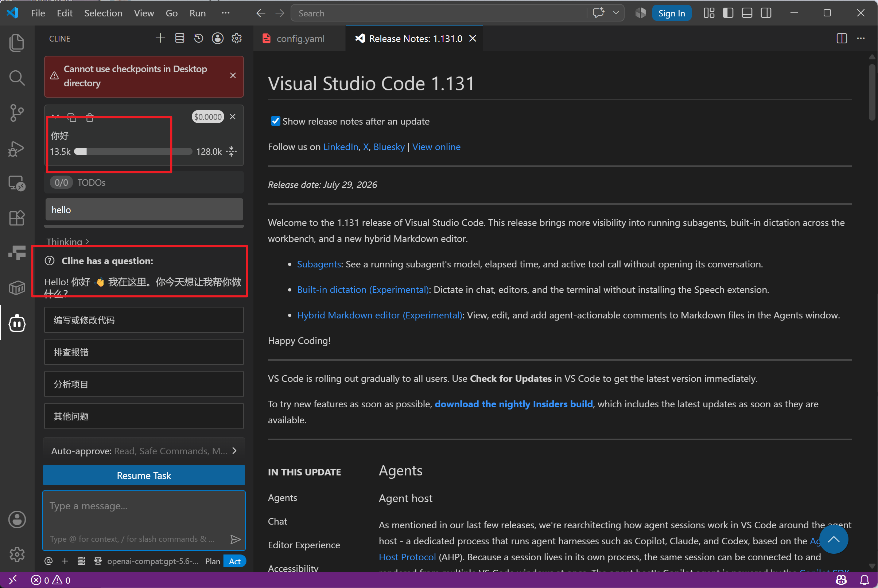Image resolution: width=878 pixels, height=588 pixels.
Task: Open Cline task history icon
Action: coord(198,38)
